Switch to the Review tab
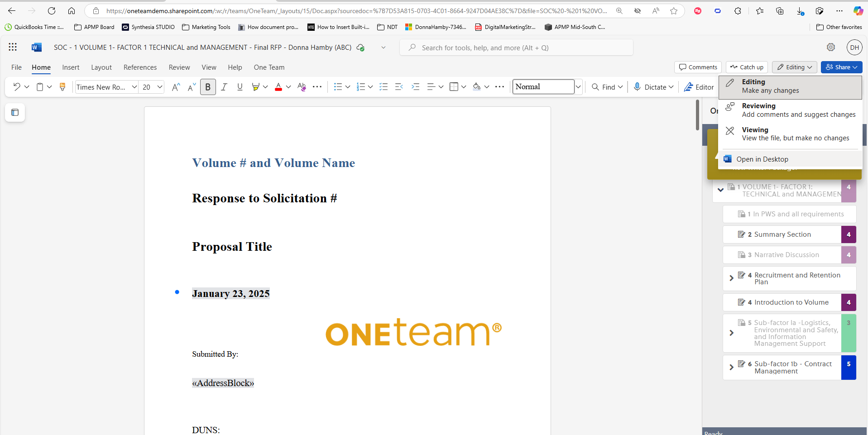 [x=179, y=67]
